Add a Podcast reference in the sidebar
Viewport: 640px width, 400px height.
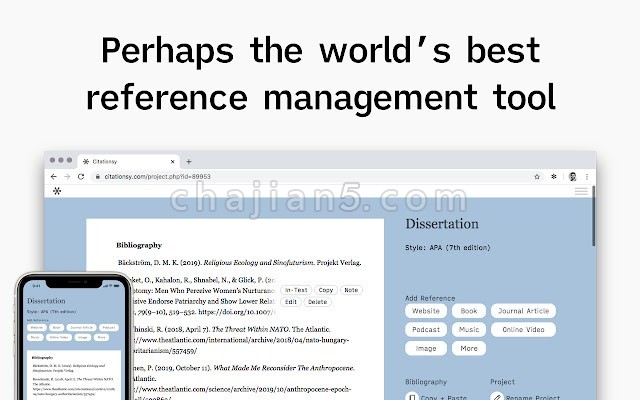coord(426,329)
